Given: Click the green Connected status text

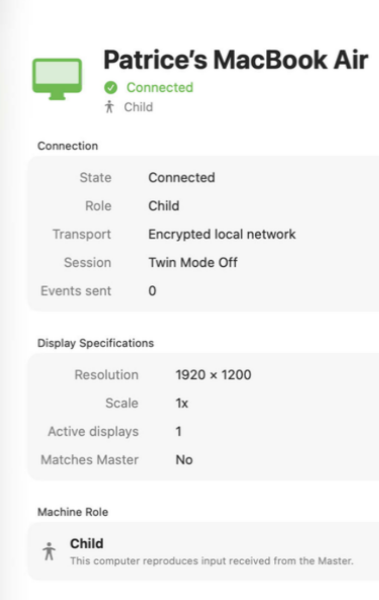Looking at the screenshot, I should click(x=160, y=87).
